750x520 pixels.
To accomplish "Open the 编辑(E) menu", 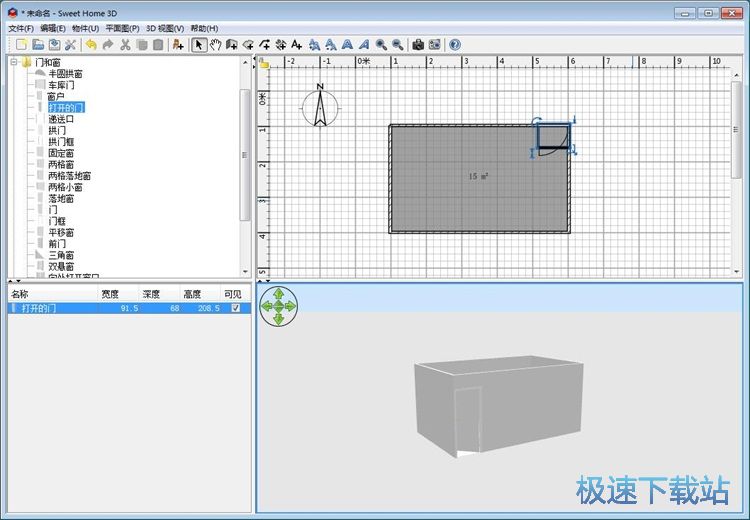I will (x=53, y=28).
